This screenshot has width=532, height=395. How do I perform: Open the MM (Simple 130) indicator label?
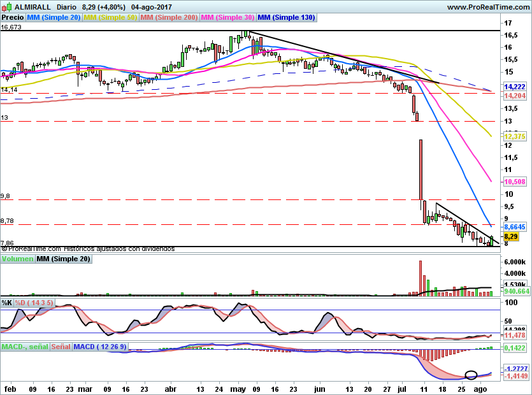point(286,17)
